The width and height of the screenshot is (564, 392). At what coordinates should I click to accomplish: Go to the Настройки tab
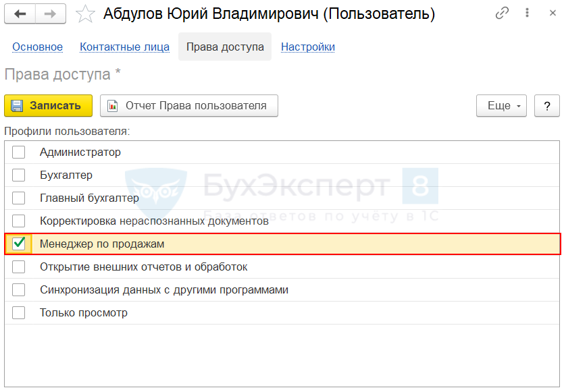click(308, 47)
